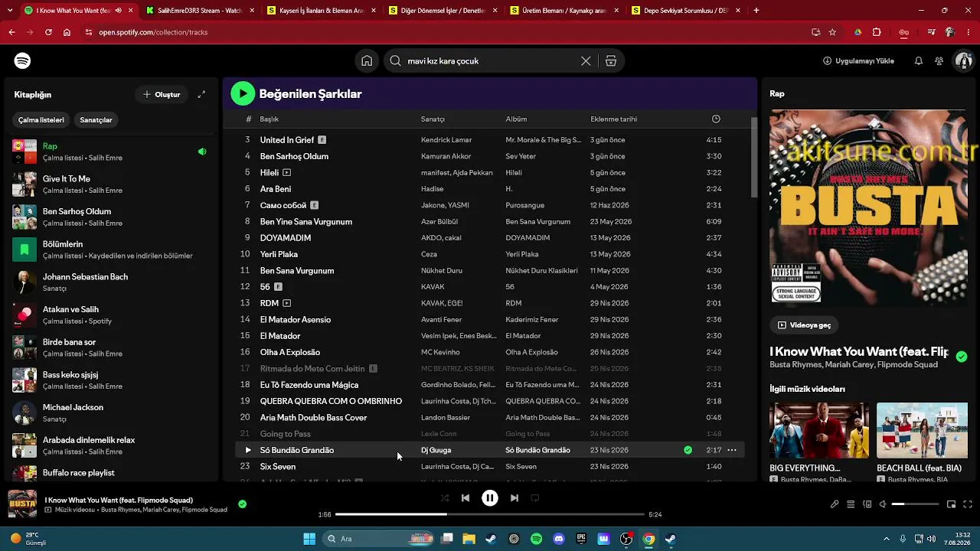Open a new Chrome tab
Image resolution: width=980 pixels, height=551 pixels.
coord(756,11)
